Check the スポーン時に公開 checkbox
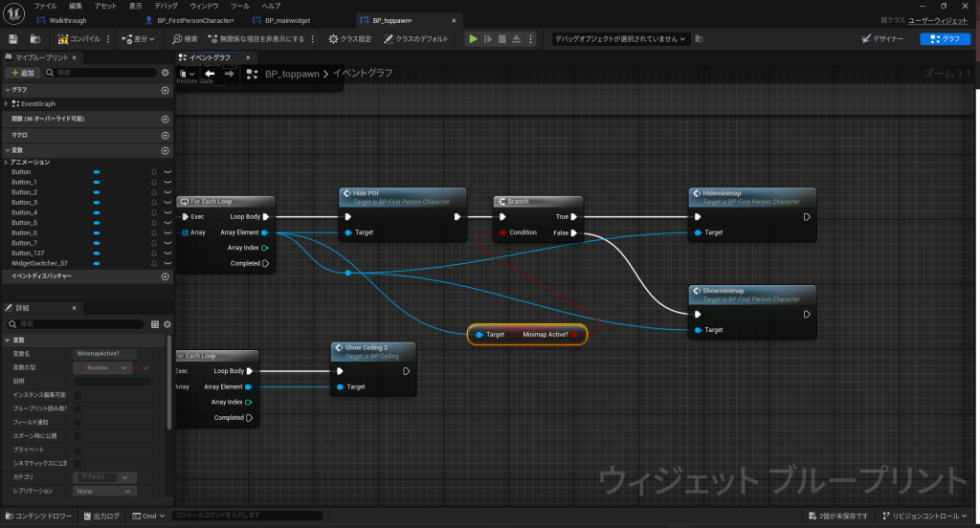The width and height of the screenshot is (980, 528). pos(78,435)
